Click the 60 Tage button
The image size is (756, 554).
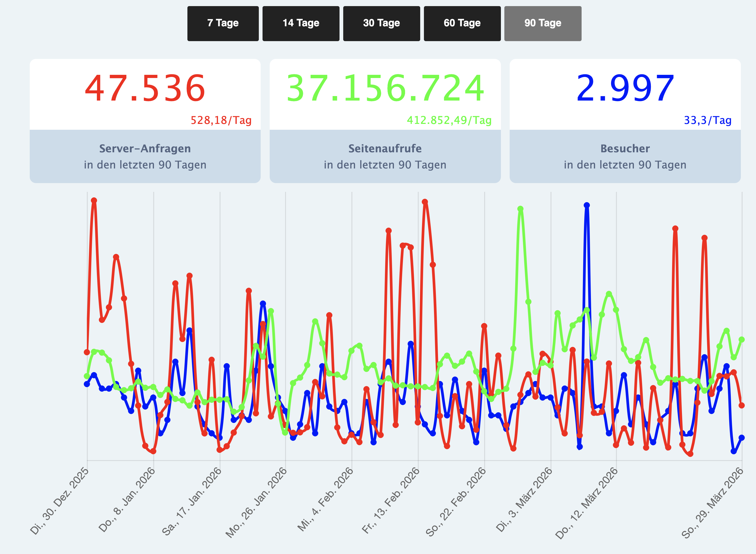pyautogui.click(x=462, y=23)
